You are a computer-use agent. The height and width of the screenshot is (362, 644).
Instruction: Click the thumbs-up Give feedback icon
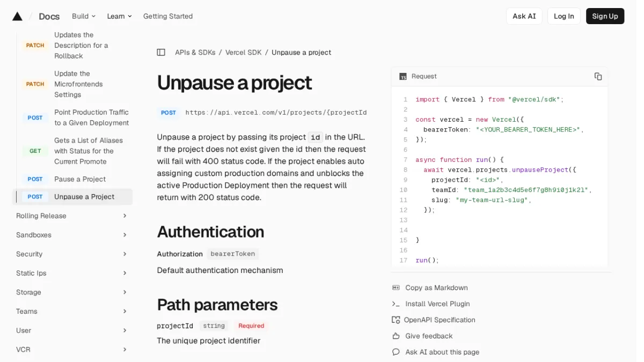(x=396, y=336)
